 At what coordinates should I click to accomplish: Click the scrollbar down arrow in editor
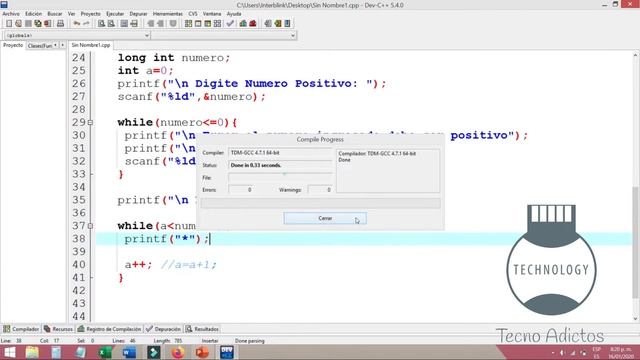[x=636, y=318]
